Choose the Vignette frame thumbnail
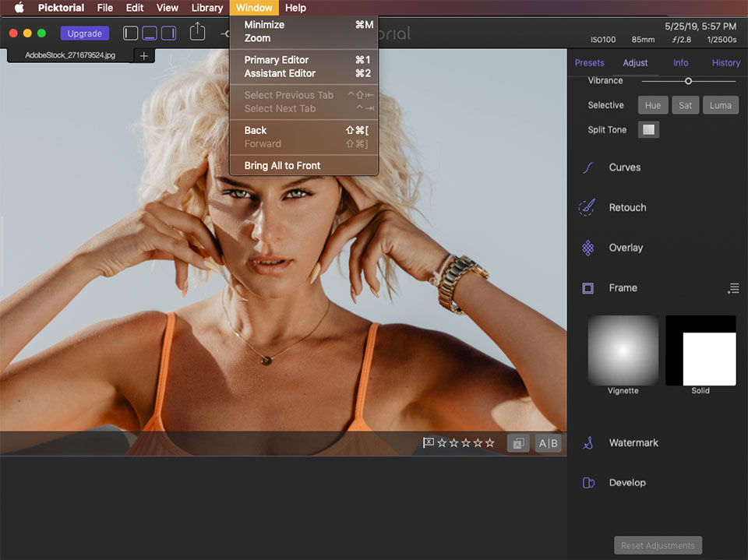Image resolution: width=748 pixels, height=560 pixels. tap(623, 350)
